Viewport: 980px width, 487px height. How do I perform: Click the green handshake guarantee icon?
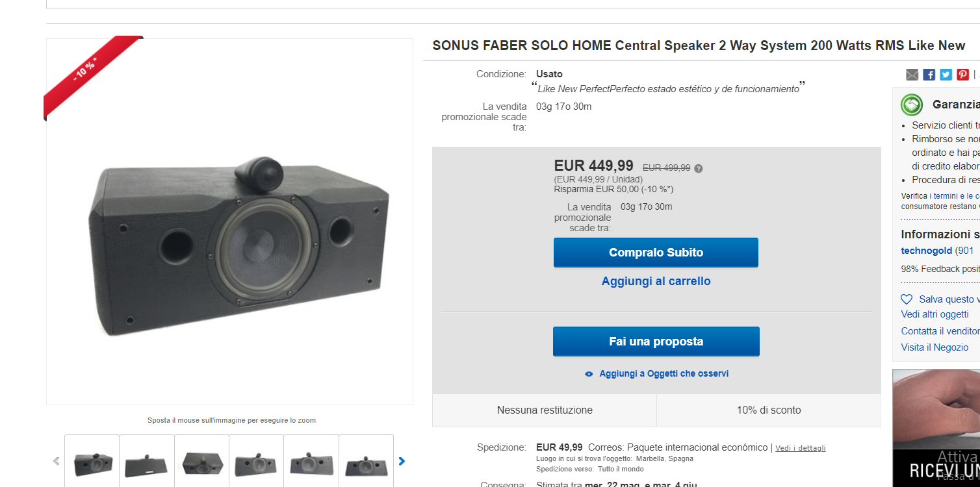[912, 105]
